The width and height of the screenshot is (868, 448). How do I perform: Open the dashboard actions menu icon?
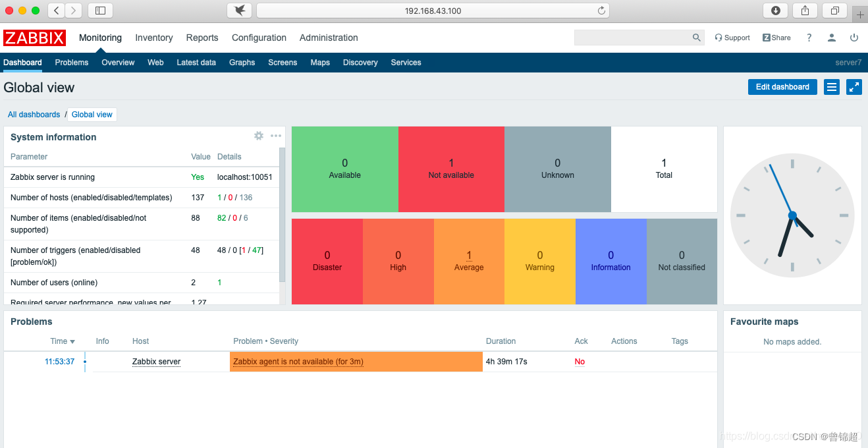(832, 87)
